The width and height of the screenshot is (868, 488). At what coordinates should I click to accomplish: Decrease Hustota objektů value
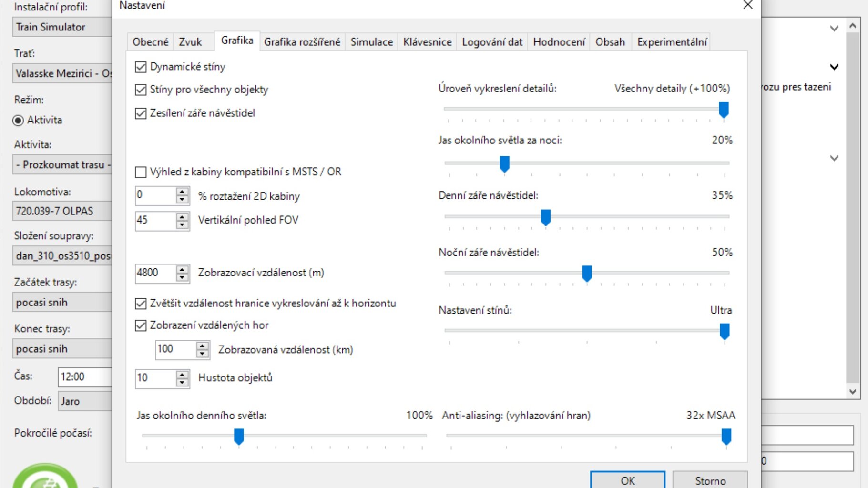(182, 383)
